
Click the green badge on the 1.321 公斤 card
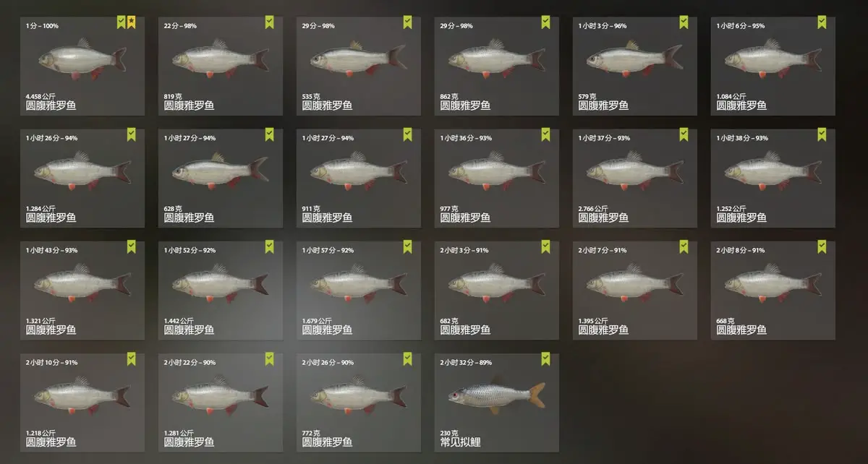pos(131,246)
